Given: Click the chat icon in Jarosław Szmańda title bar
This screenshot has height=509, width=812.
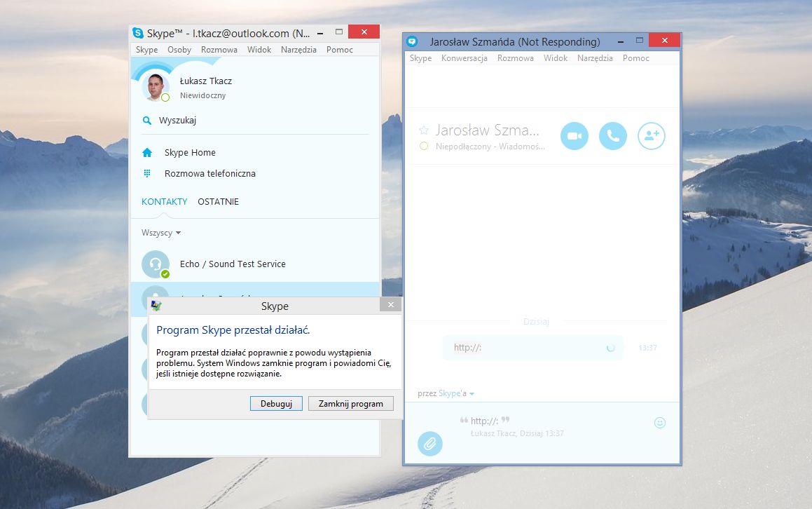Looking at the screenshot, I should pyautogui.click(x=412, y=41).
